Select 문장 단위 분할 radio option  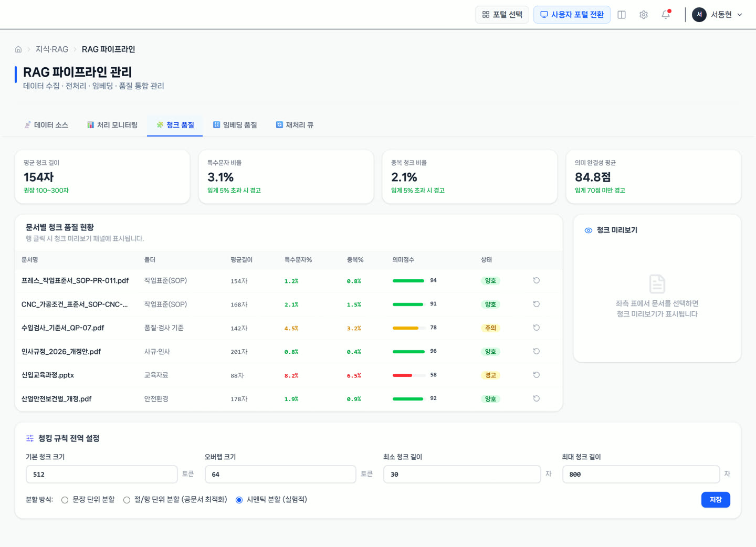pyautogui.click(x=65, y=500)
